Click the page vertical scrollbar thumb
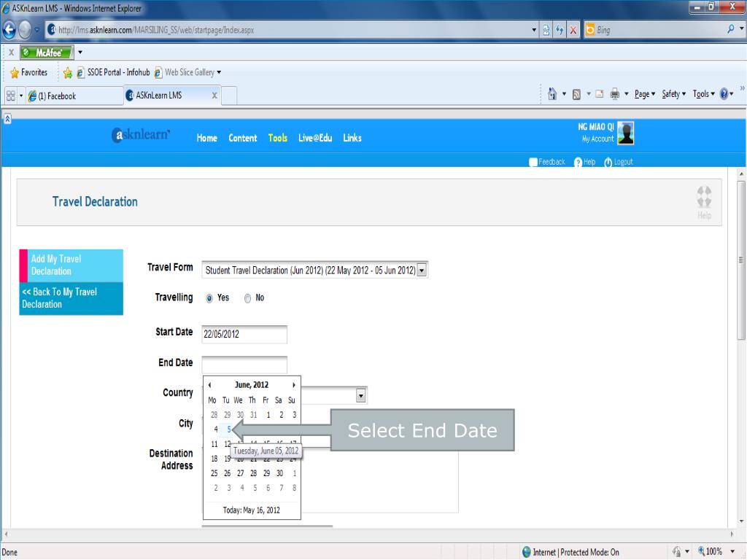 pyautogui.click(x=741, y=260)
